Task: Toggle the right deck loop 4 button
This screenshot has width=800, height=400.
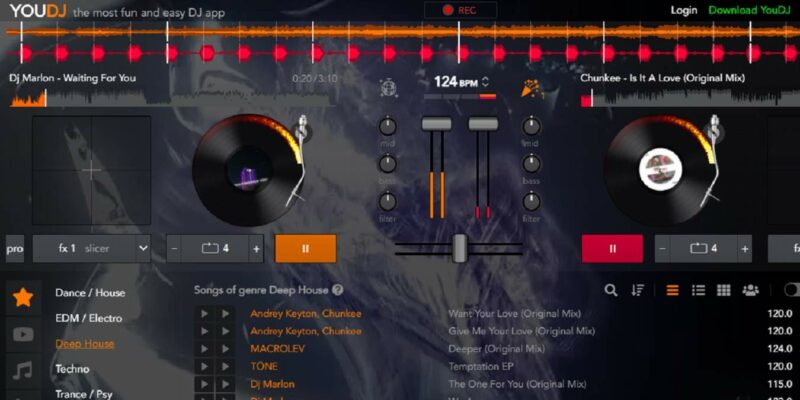Action: coord(704,248)
